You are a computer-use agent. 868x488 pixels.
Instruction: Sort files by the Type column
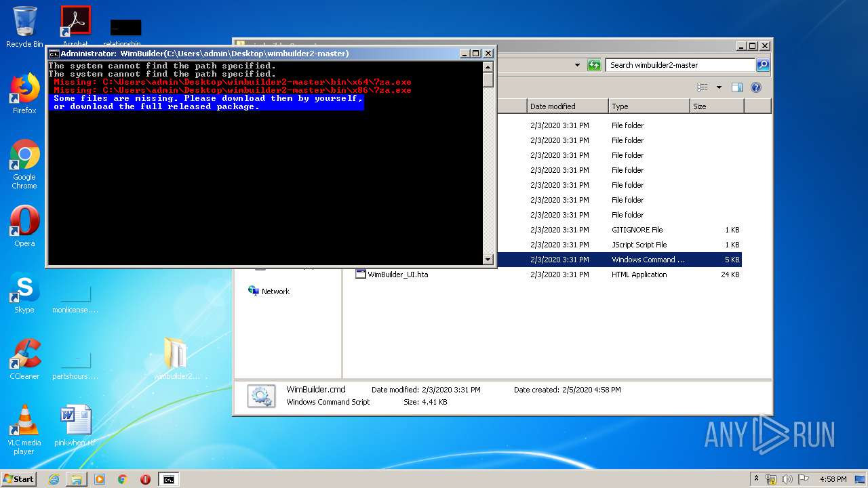[x=649, y=106]
